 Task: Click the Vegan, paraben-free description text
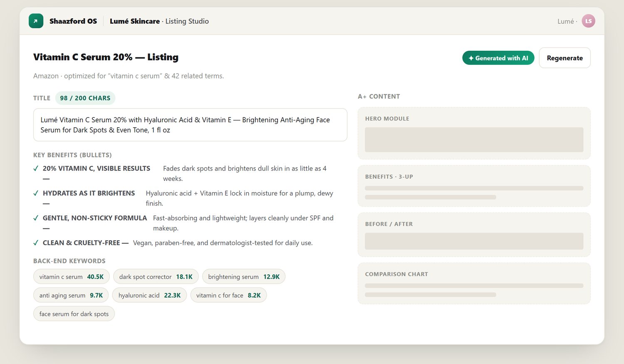pyautogui.click(x=223, y=243)
